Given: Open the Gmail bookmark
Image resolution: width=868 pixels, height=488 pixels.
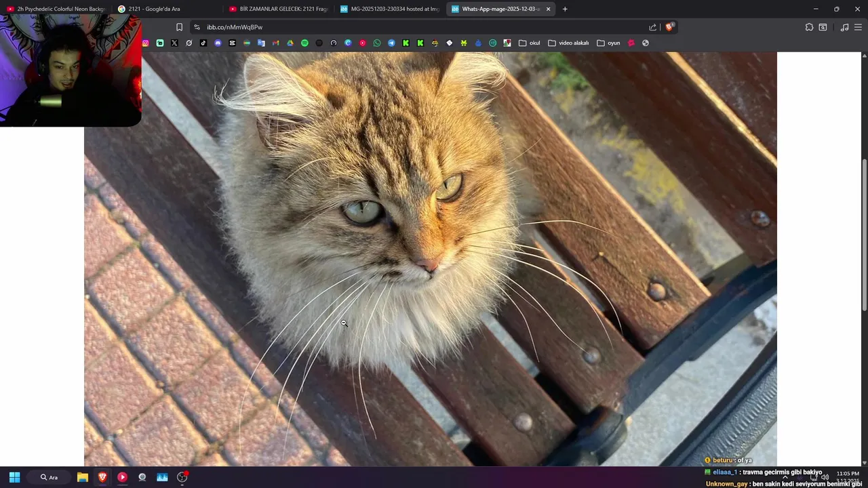Looking at the screenshot, I should click(x=275, y=43).
